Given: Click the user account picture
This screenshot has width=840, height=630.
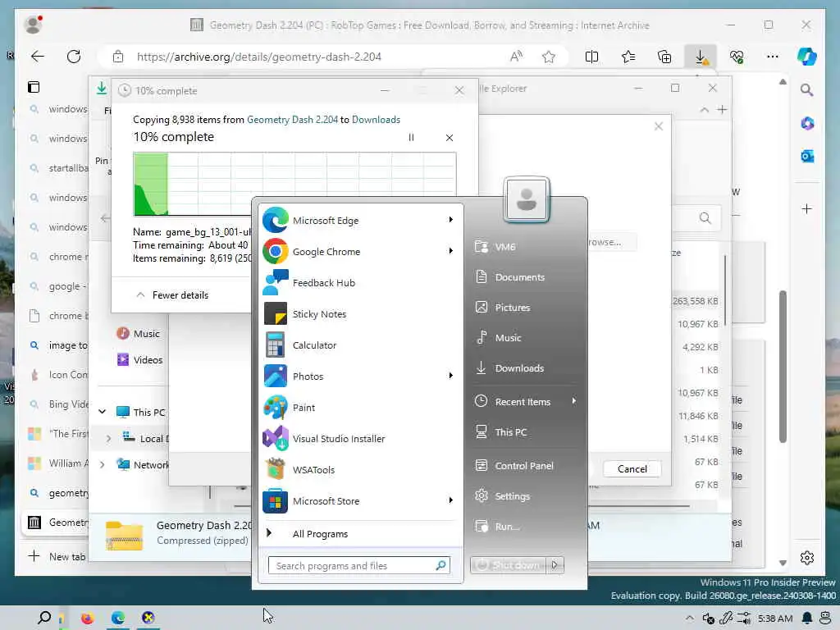Looking at the screenshot, I should (526, 199).
